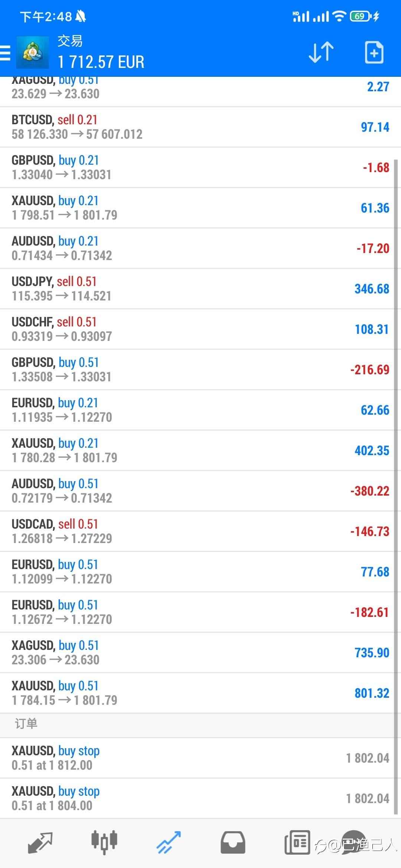The height and width of the screenshot is (868, 401).
Task: Switch to the candlestick Chart tab
Action: pos(104,842)
